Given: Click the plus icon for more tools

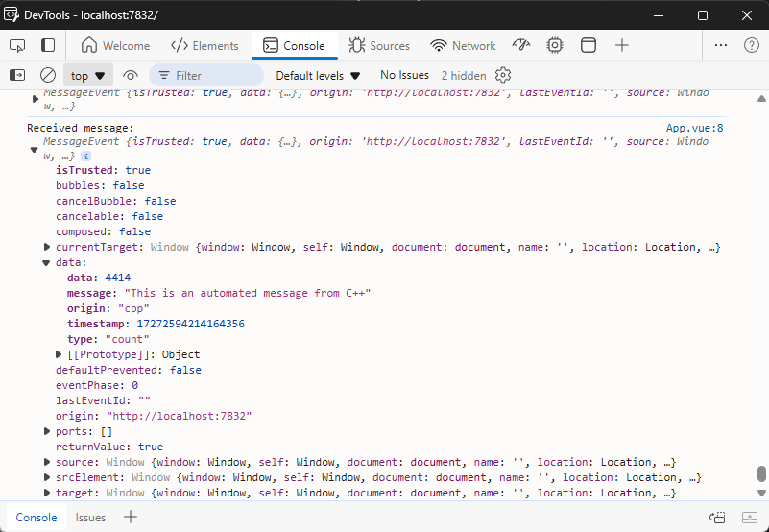Looking at the screenshot, I should point(622,45).
